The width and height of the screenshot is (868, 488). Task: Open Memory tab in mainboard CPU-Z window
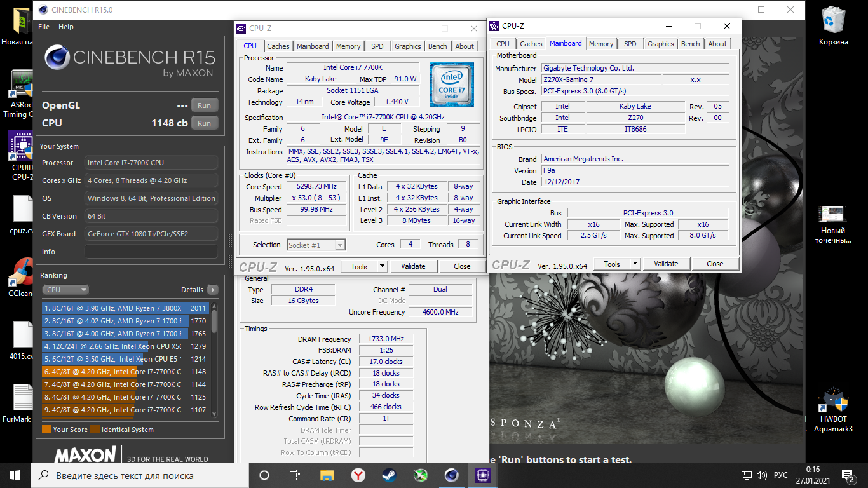click(x=601, y=44)
